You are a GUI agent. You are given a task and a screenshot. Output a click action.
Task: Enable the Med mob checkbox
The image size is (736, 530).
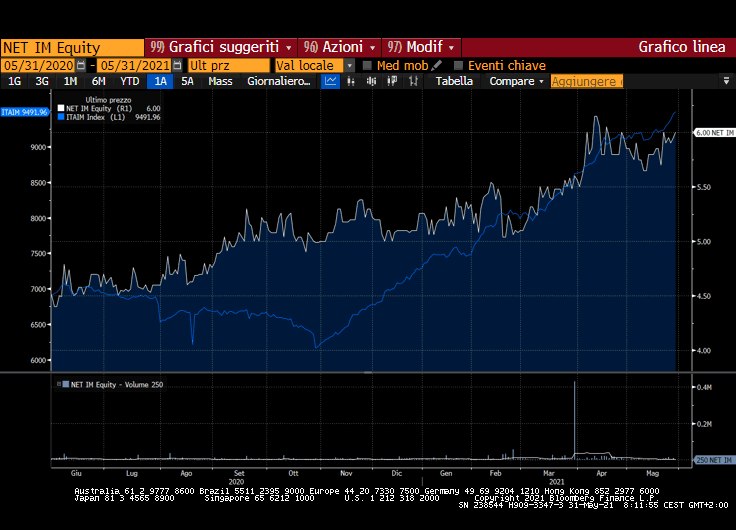(367, 65)
